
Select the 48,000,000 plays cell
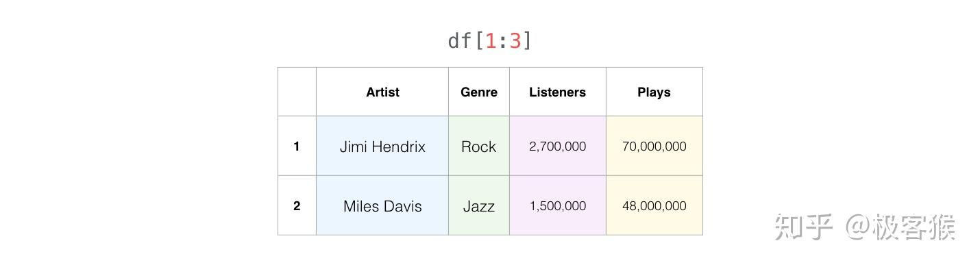(x=654, y=205)
